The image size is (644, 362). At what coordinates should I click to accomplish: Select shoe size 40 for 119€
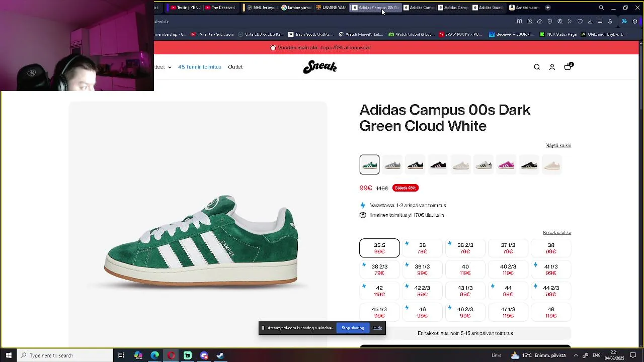point(465,269)
